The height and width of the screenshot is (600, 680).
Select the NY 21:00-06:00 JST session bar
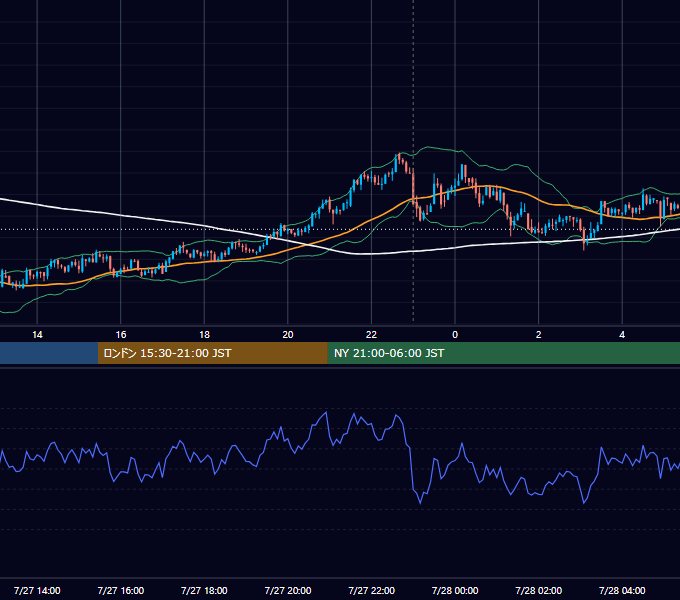[503, 353]
